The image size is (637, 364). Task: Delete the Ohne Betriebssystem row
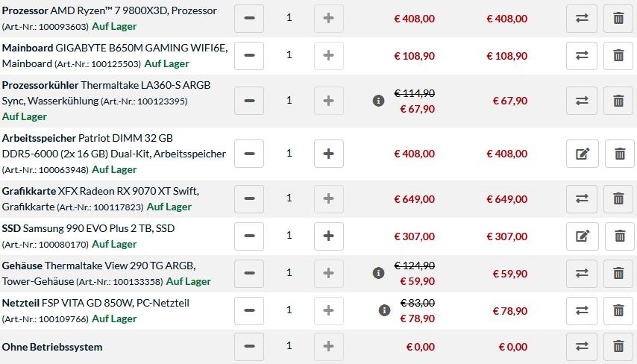[x=618, y=346]
